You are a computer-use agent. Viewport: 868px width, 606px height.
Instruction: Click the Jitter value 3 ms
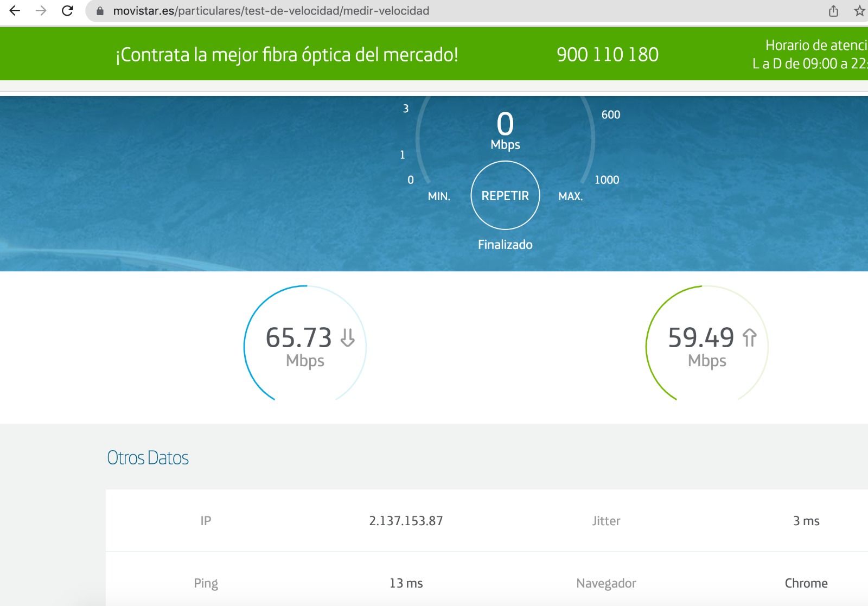pos(806,521)
